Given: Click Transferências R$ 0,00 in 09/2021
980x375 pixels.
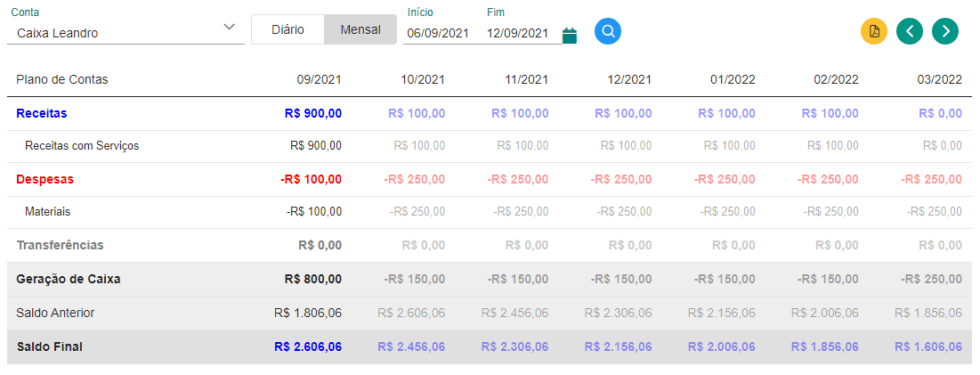Looking at the screenshot, I should (x=321, y=245).
